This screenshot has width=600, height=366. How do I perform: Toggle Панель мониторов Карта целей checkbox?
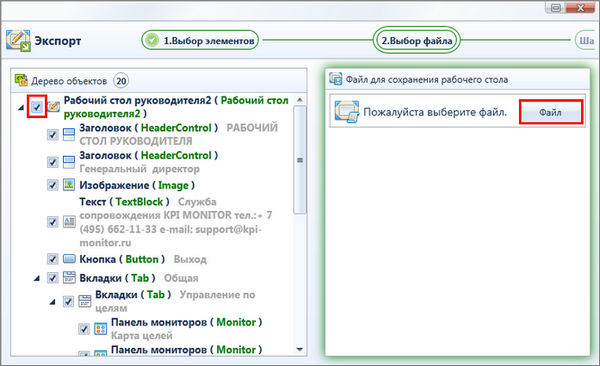coord(84,329)
